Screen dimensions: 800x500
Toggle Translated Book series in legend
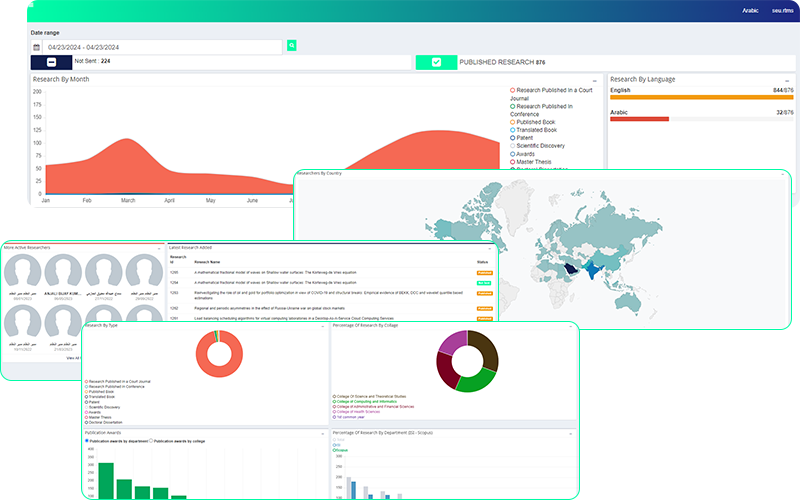pos(512,130)
